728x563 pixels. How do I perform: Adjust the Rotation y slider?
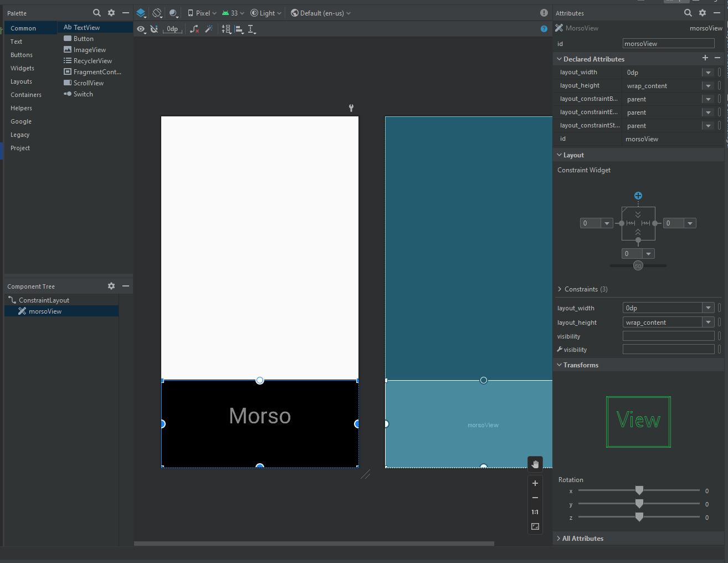point(639,504)
